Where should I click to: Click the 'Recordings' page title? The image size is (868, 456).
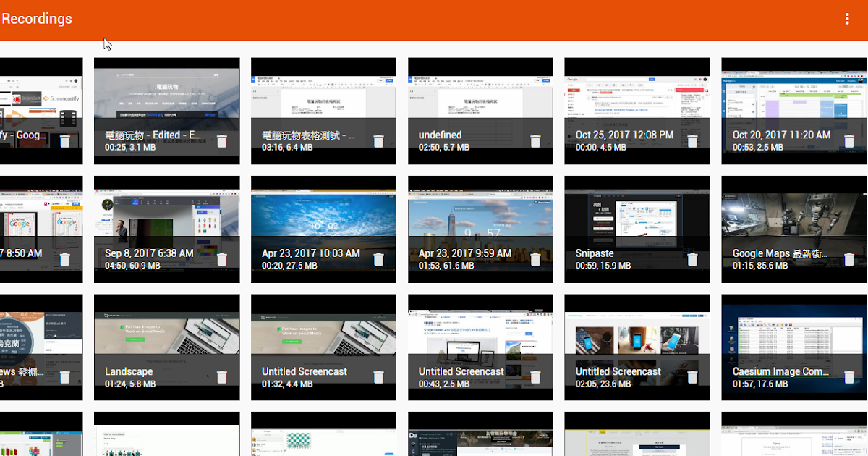(37, 19)
